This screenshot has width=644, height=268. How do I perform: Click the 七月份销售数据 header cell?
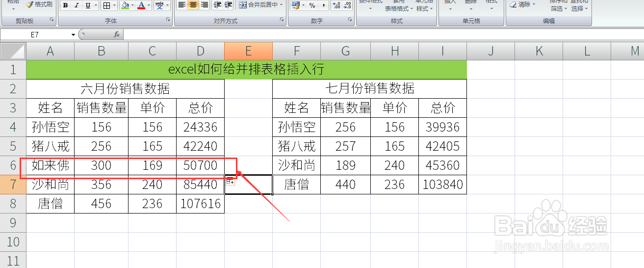coord(369,88)
